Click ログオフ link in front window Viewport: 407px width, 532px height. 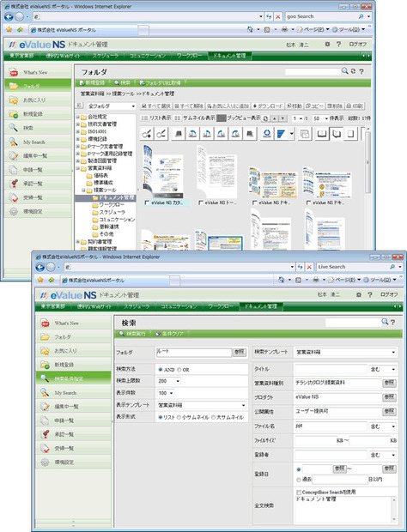click(389, 294)
